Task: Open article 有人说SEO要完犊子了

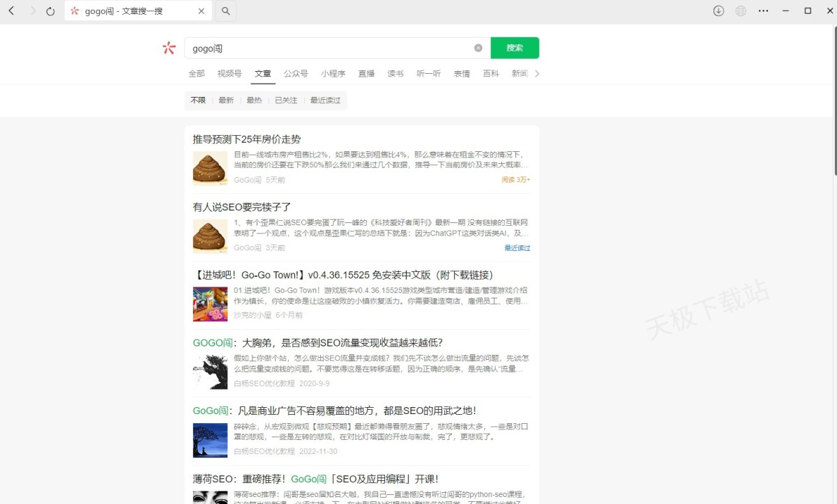Action: pos(242,207)
